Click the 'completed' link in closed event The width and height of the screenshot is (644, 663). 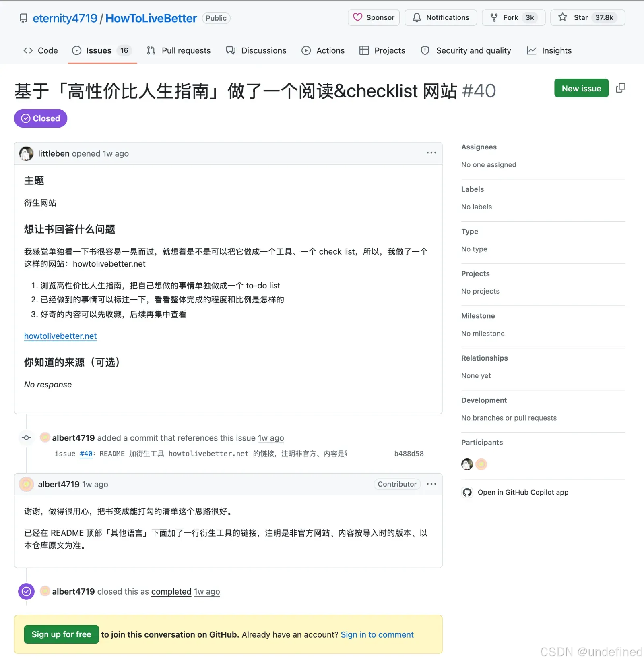tap(171, 592)
